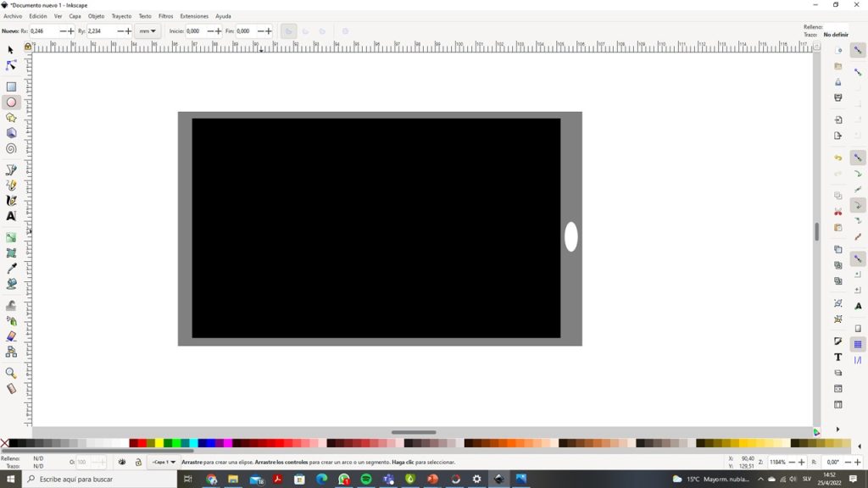
Task: Select the Dropper color picker tool
Action: [x=10, y=269]
